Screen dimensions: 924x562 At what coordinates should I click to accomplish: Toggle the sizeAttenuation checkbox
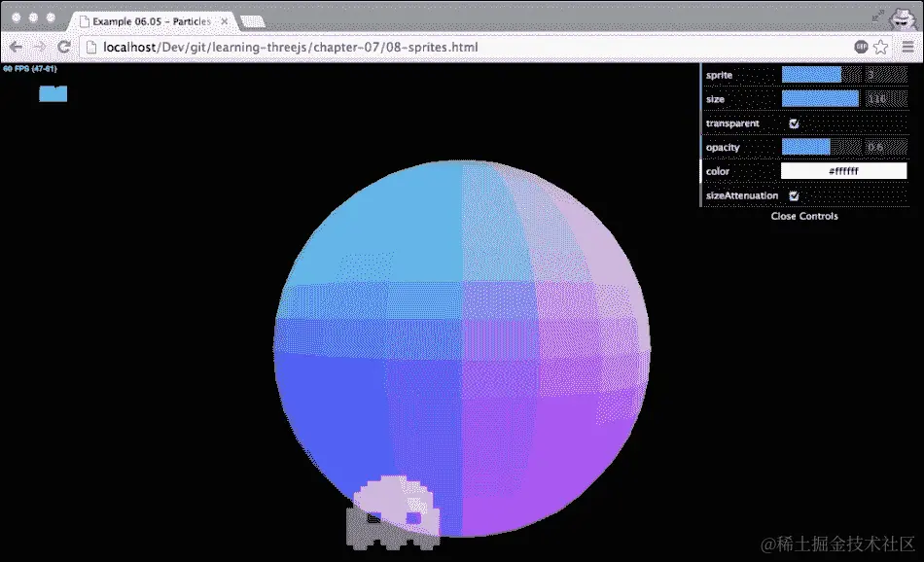coord(794,195)
